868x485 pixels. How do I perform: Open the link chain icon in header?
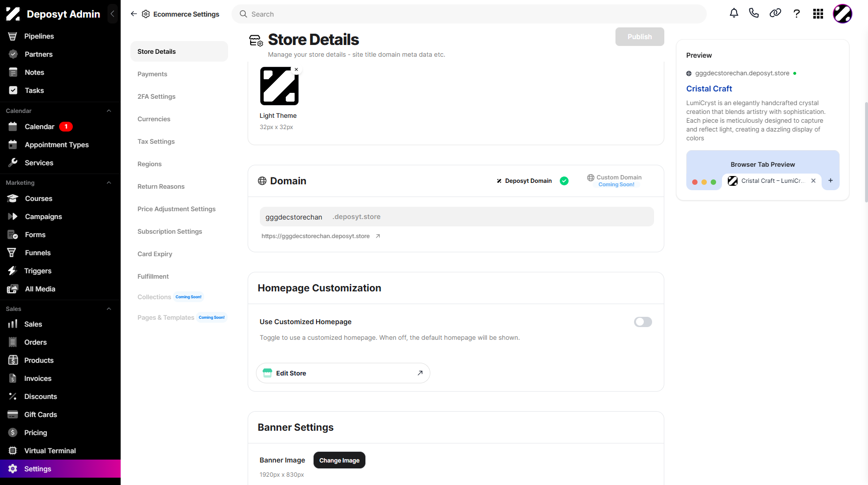(x=775, y=13)
